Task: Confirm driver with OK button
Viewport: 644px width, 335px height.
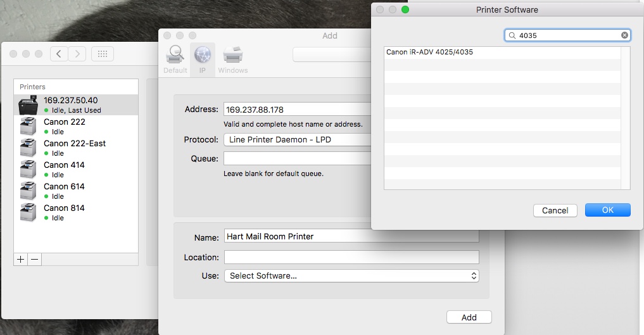Action: [607, 210]
